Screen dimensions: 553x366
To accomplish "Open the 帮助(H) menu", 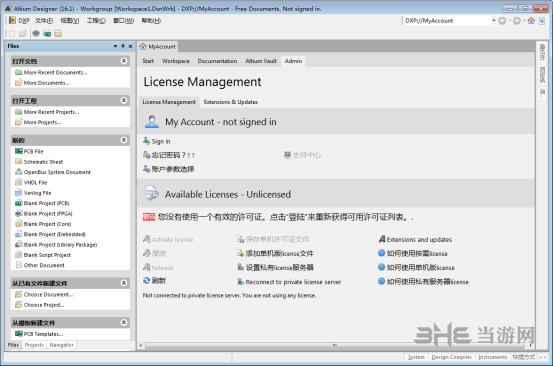I will 151,20.
